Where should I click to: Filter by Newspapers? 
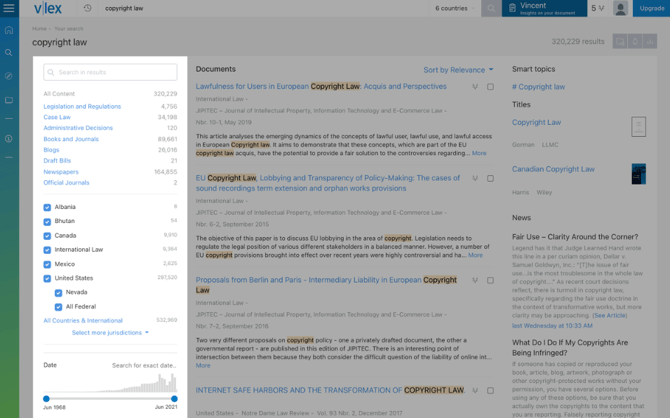(61, 172)
